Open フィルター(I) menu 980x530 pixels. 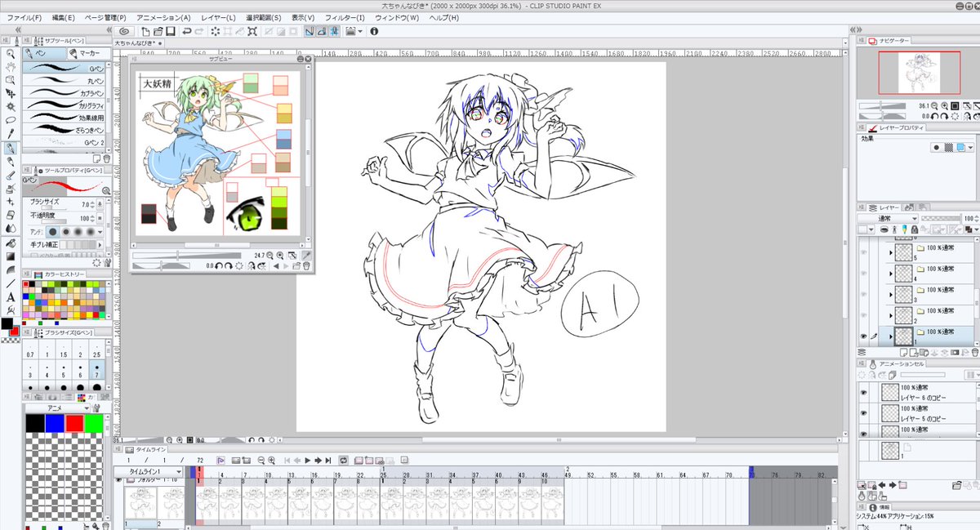345,17
